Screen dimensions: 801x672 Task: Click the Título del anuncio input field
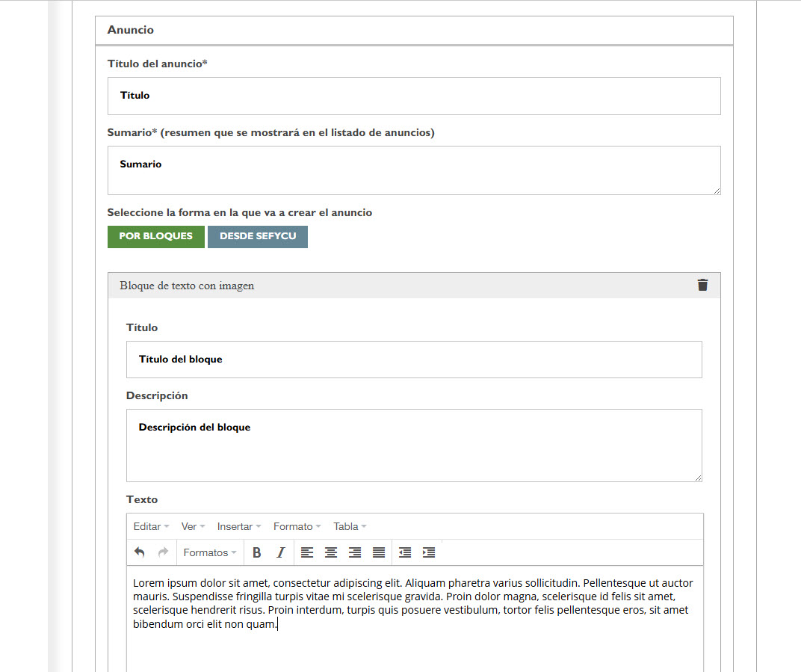pos(414,96)
